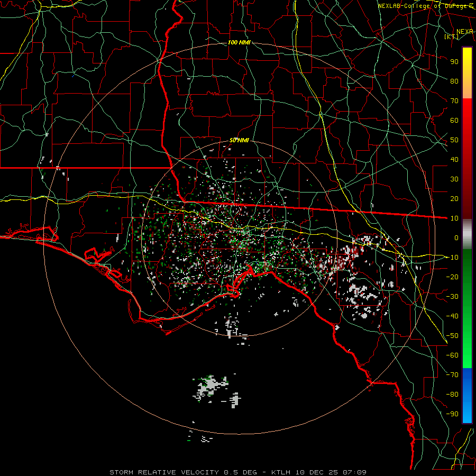This screenshot has width=476, height=476.
Task: Click the "50 NMI" range ring label
Action: pos(239,140)
